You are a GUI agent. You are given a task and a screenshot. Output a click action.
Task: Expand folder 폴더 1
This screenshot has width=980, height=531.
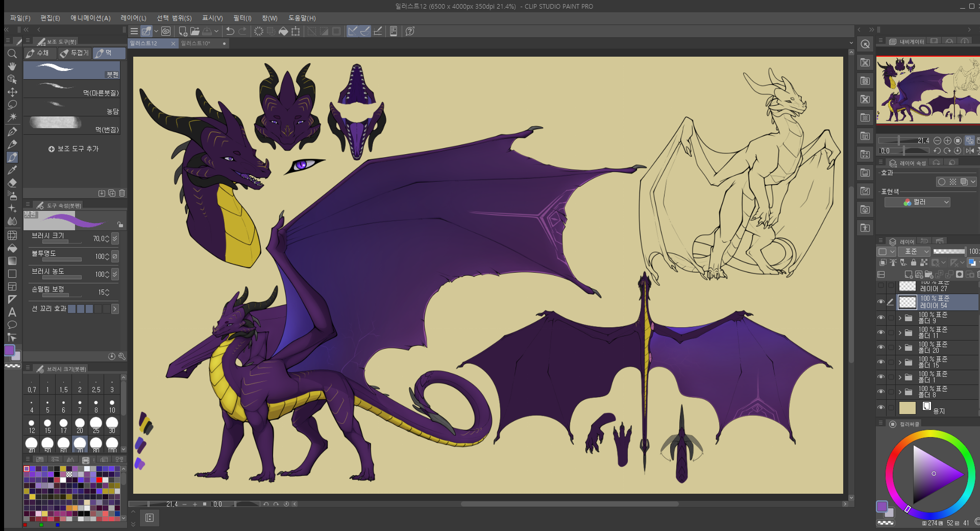(900, 377)
